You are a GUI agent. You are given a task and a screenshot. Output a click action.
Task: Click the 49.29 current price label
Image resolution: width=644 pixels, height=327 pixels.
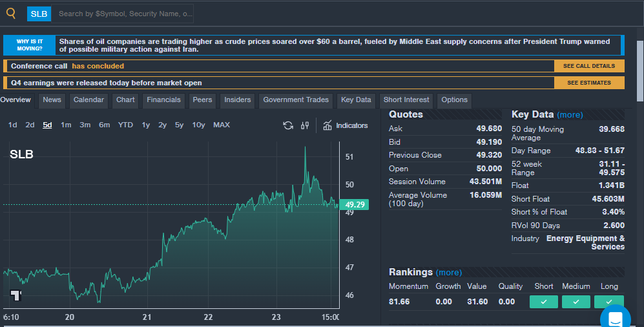coord(355,205)
